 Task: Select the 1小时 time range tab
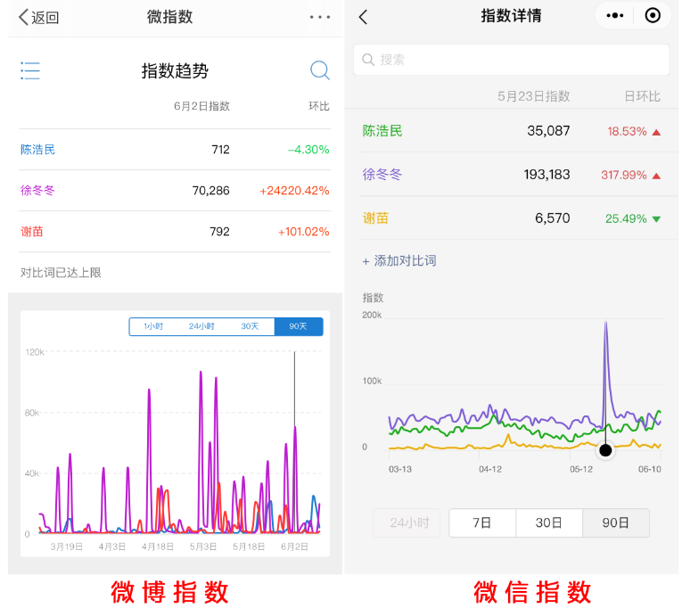click(153, 326)
